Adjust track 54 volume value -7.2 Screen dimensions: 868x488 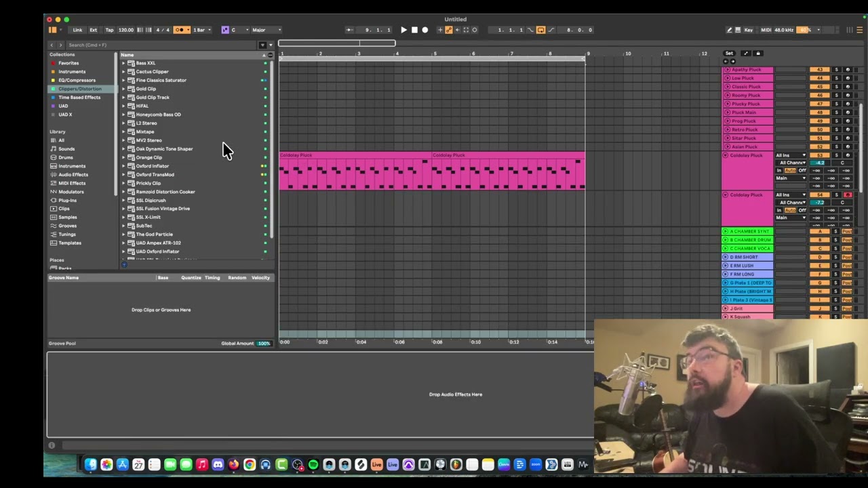[820, 203]
